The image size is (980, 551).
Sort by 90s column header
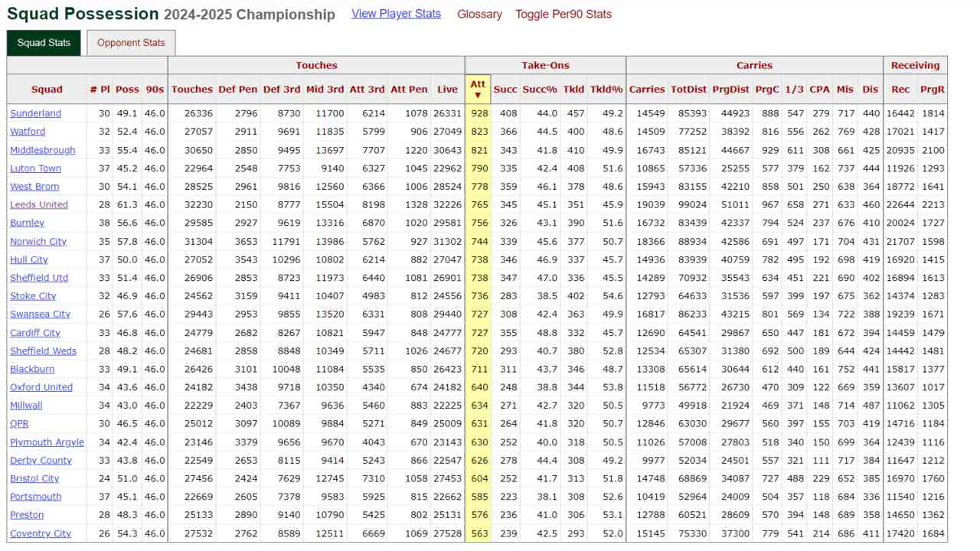[x=155, y=90]
